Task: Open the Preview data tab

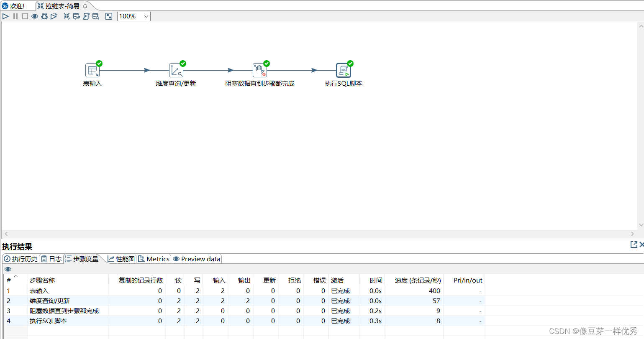Action: [197, 259]
